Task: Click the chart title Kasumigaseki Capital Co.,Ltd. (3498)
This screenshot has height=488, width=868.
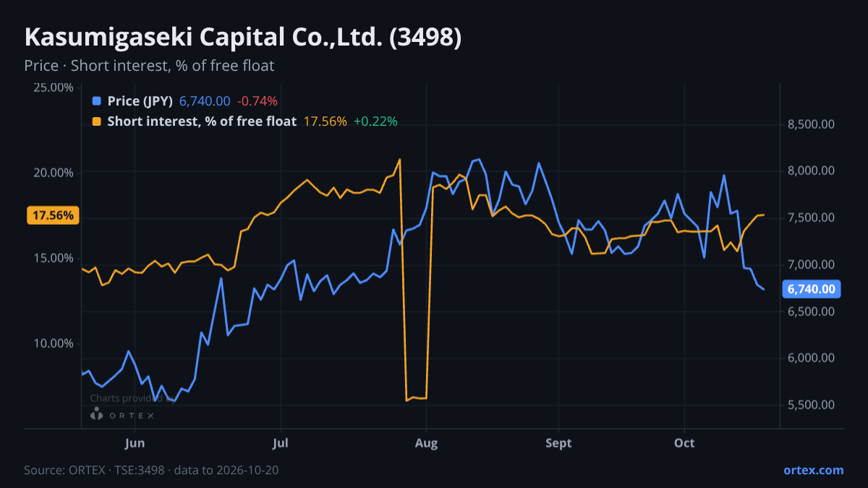Action: (242, 38)
